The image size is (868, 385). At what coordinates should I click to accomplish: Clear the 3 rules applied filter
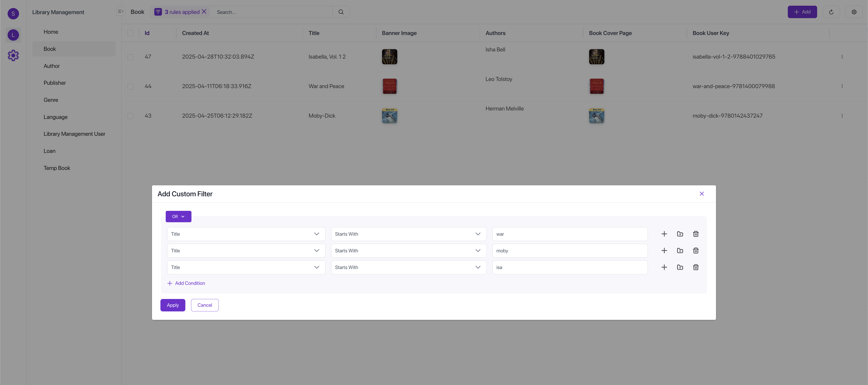[204, 12]
